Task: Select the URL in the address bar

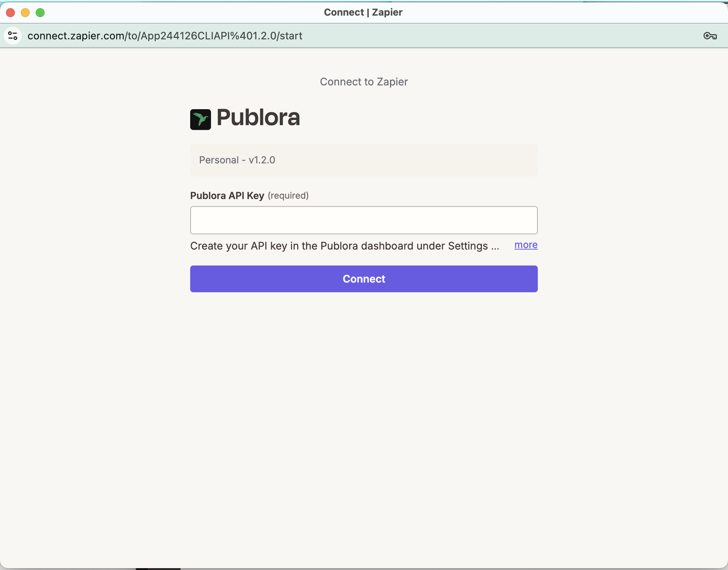Action: 165,36
